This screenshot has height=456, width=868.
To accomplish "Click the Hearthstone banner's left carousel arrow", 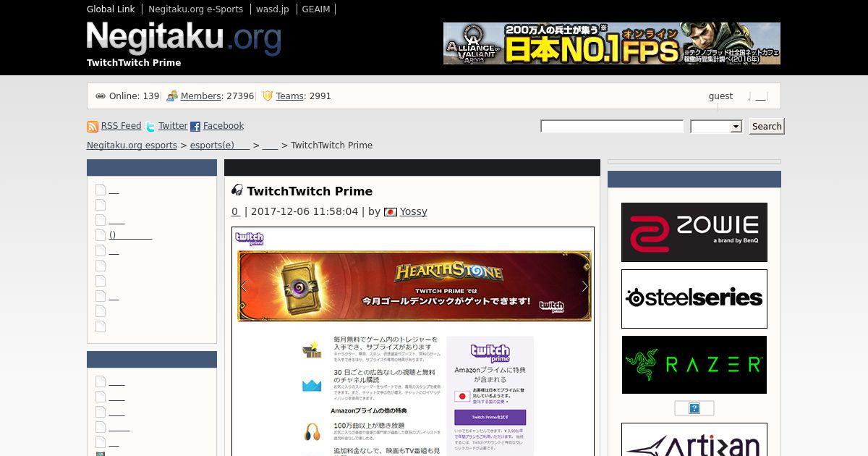I will point(244,287).
